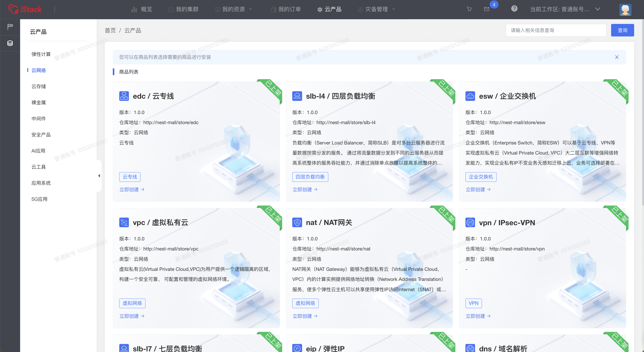
Task: Click the iStack logo
Action: pyautogui.click(x=25, y=9)
